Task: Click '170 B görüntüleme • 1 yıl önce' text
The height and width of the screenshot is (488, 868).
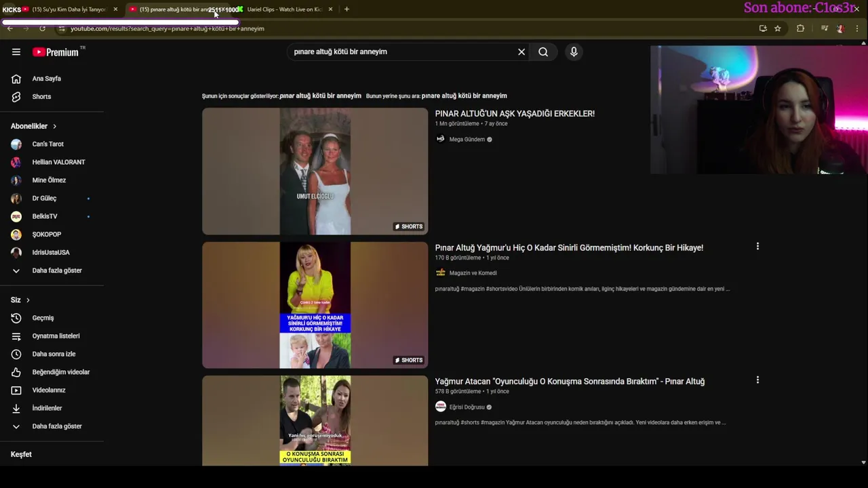Action: (x=472, y=258)
